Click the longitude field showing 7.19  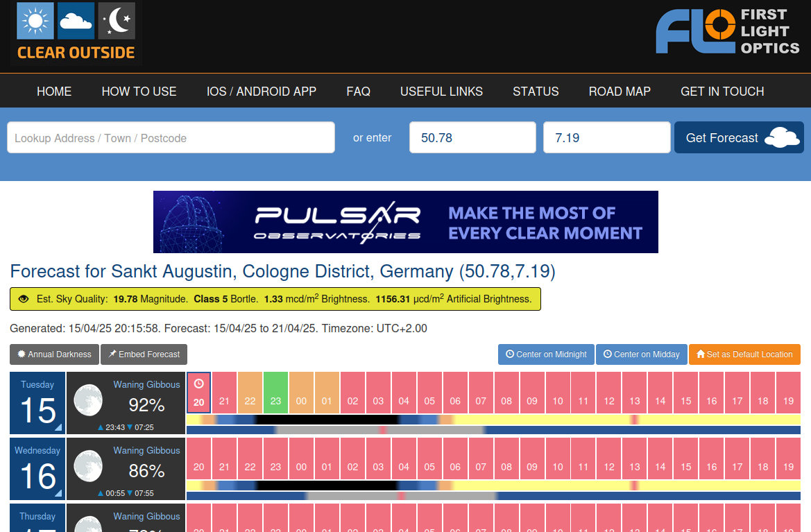click(x=607, y=137)
